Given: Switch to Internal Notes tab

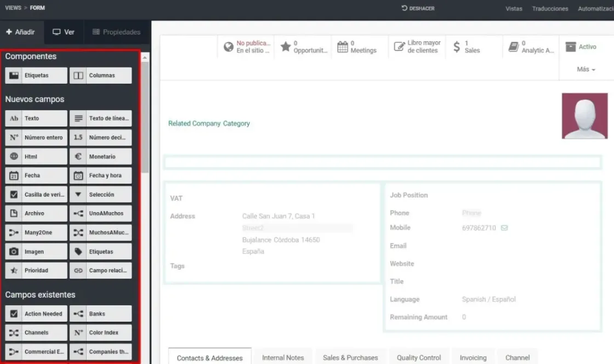Looking at the screenshot, I should point(283,357).
